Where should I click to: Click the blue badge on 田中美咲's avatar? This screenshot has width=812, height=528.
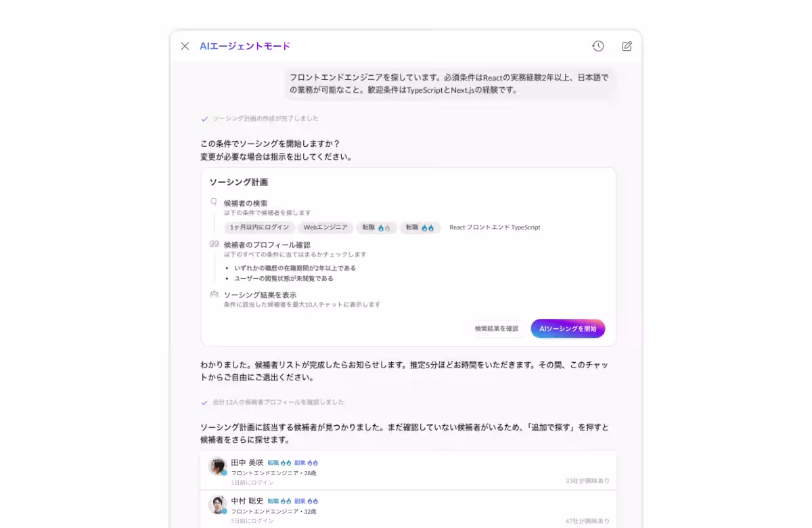(224, 474)
